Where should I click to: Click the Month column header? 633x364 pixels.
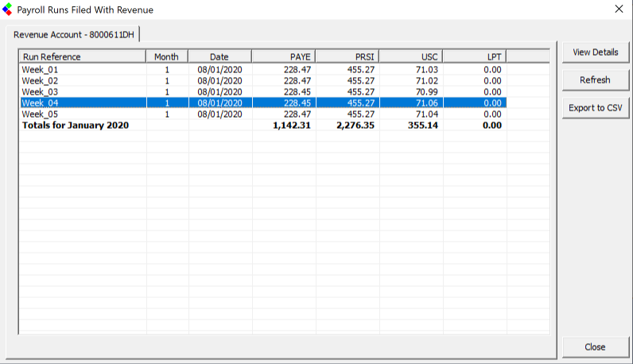click(x=167, y=56)
